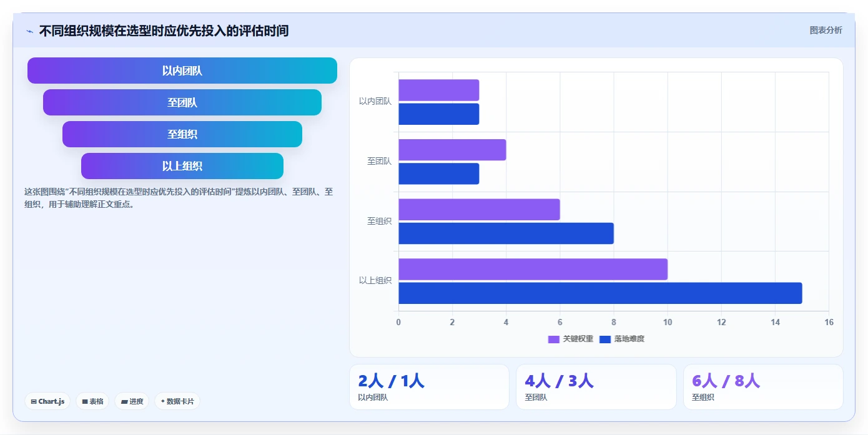Select the 以内团队 funnel bar
The height and width of the screenshot is (435, 868).
[182, 71]
